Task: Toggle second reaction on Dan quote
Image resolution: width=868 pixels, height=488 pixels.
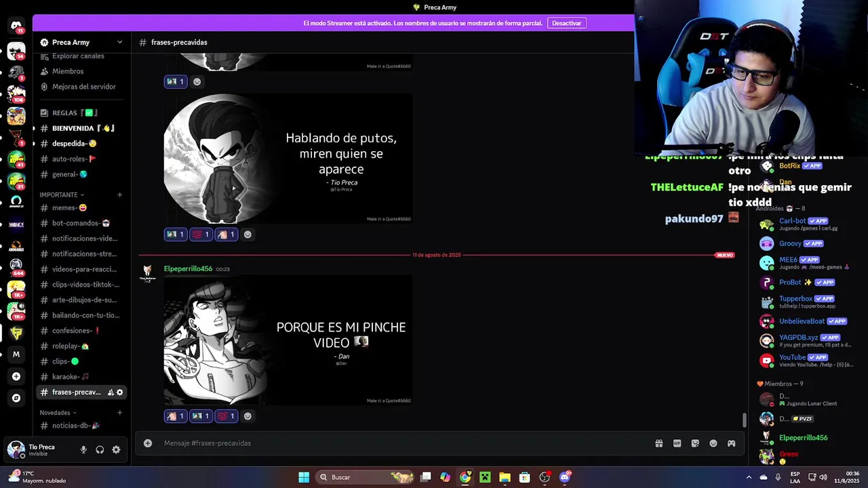Action: tap(201, 416)
